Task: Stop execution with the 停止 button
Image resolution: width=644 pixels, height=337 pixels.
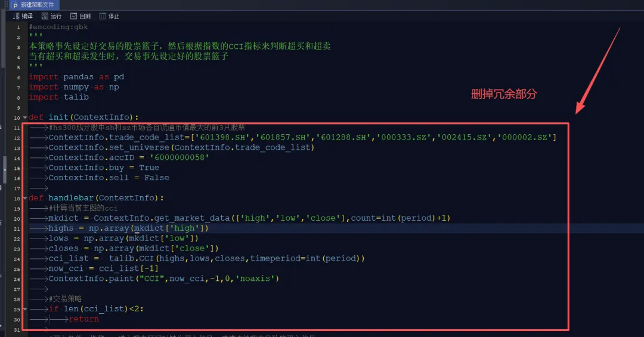Action: click(x=109, y=16)
